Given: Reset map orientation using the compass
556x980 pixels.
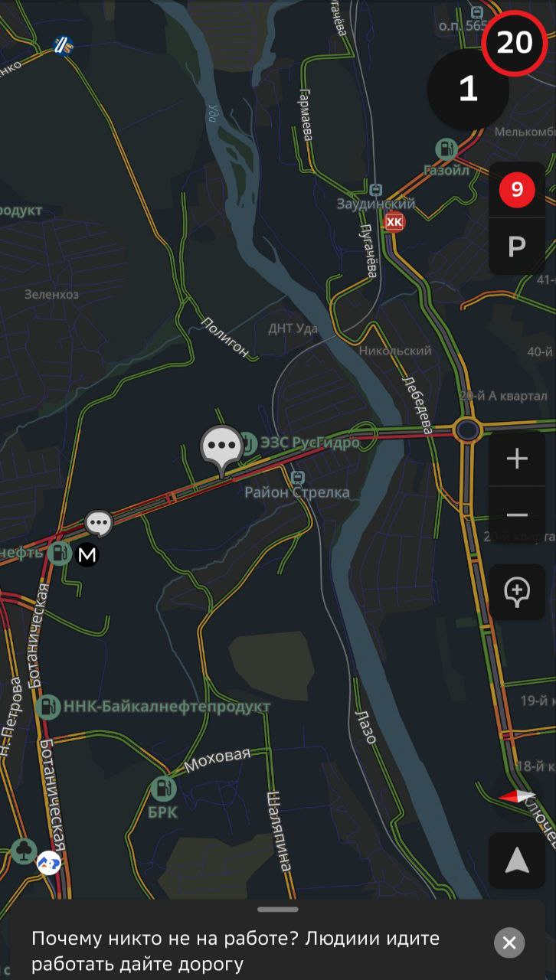Looking at the screenshot, I should (516, 797).
